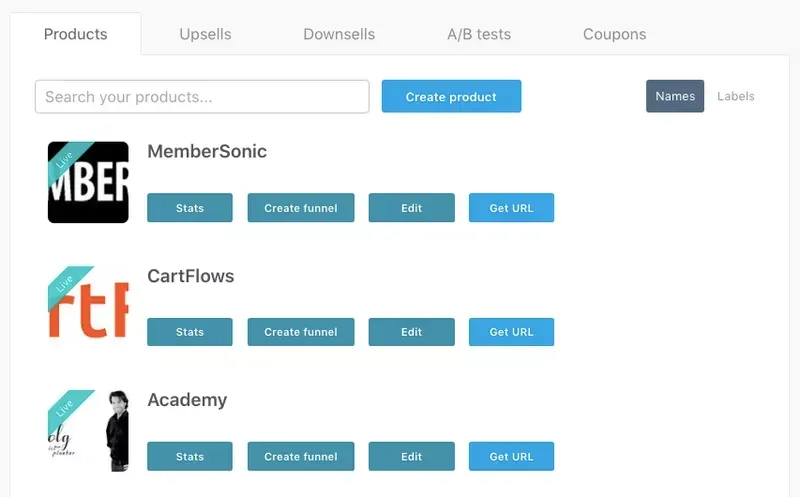The height and width of the screenshot is (497, 800).
Task: Click the Create product button
Action: (452, 96)
